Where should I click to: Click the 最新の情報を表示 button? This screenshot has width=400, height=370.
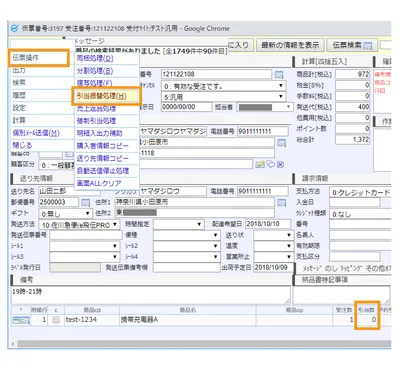point(290,45)
